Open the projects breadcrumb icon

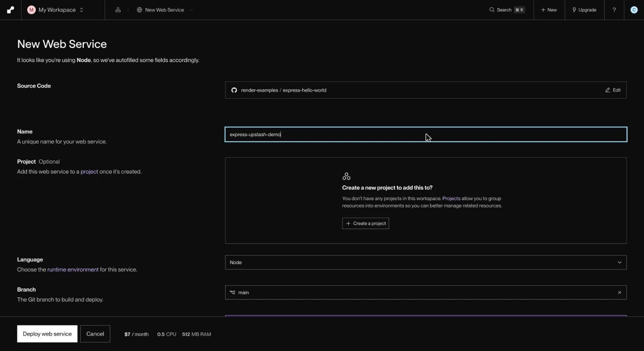tap(118, 10)
